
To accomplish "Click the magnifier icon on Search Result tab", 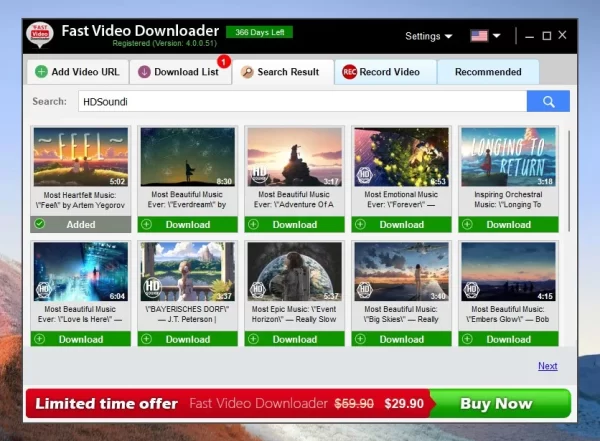I will 247,72.
